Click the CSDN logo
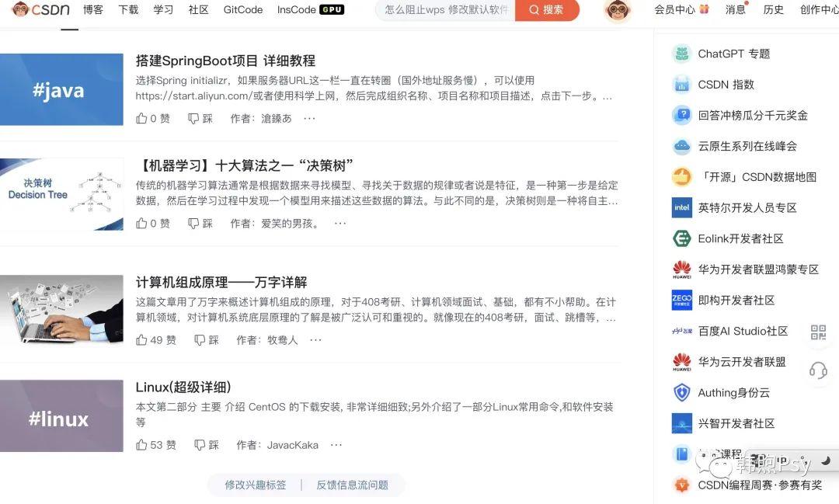Viewport: 839px width, 504px height. [41, 9]
